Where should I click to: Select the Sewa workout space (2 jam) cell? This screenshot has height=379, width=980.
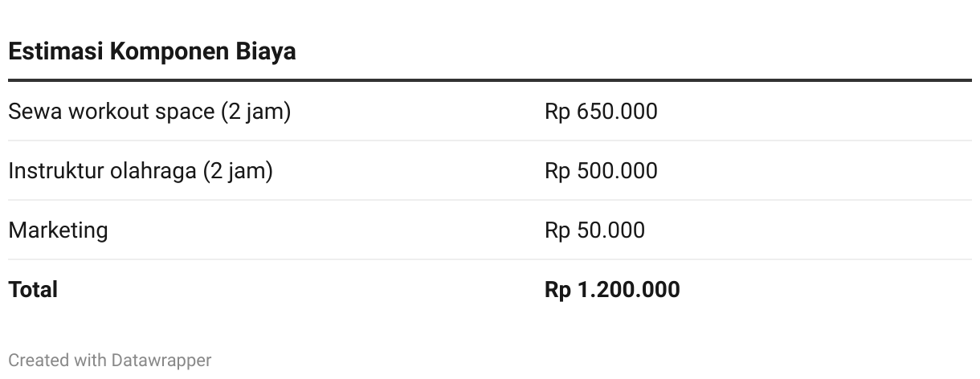(x=149, y=112)
